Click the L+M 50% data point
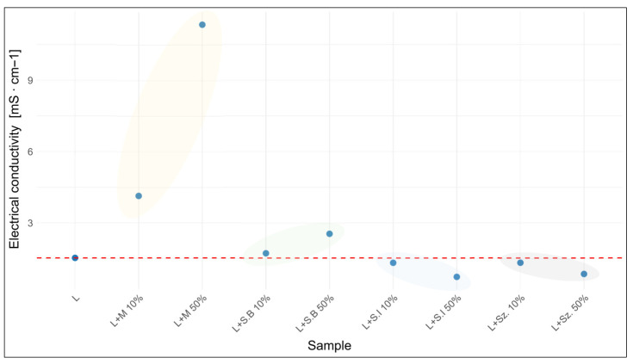633x364 pixels. 202,25
